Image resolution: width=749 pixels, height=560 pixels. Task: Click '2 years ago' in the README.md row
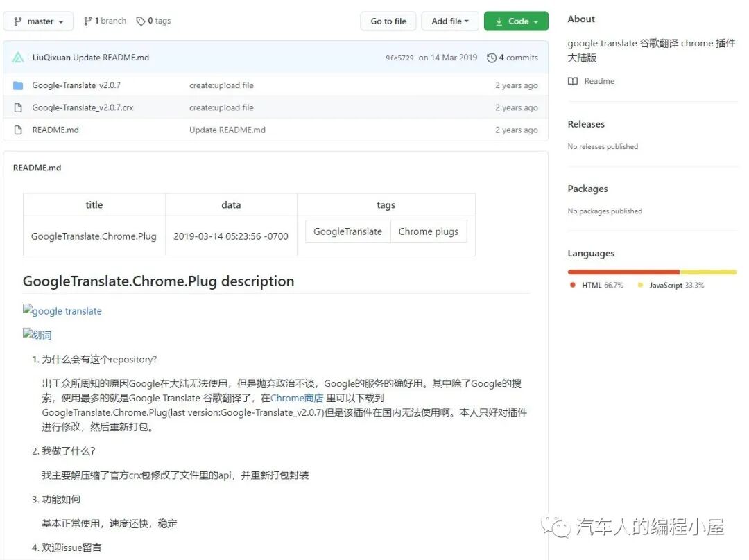[517, 130]
